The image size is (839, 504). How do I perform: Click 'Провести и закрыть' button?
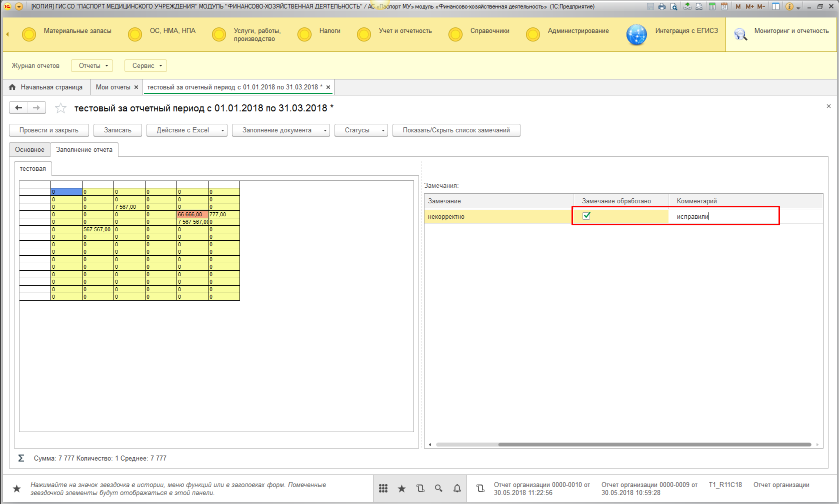tap(49, 130)
